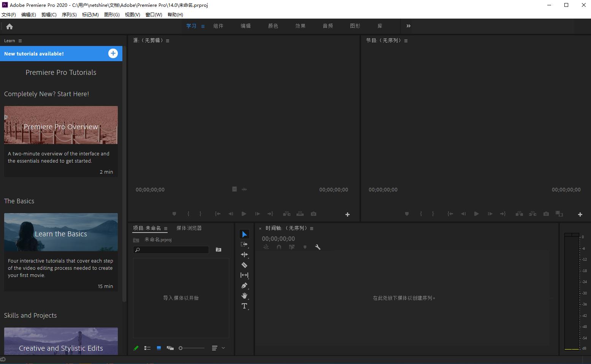Mark Out in Source monitor
The height and width of the screenshot is (364, 591).
200,214
